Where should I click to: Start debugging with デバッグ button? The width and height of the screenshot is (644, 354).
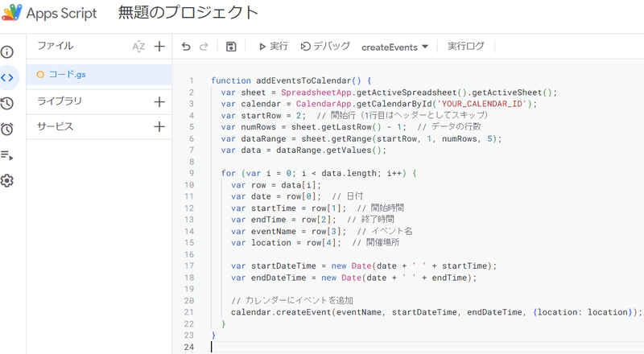325,46
